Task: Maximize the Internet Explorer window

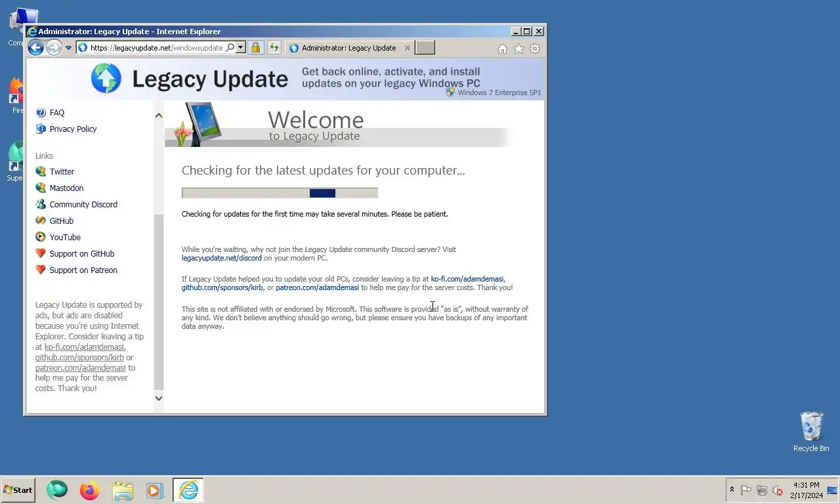Action: (527, 31)
